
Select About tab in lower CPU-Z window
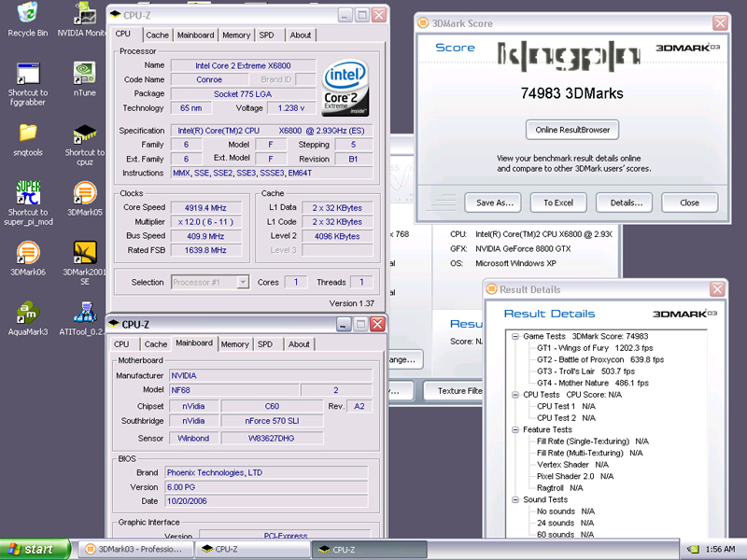click(299, 344)
